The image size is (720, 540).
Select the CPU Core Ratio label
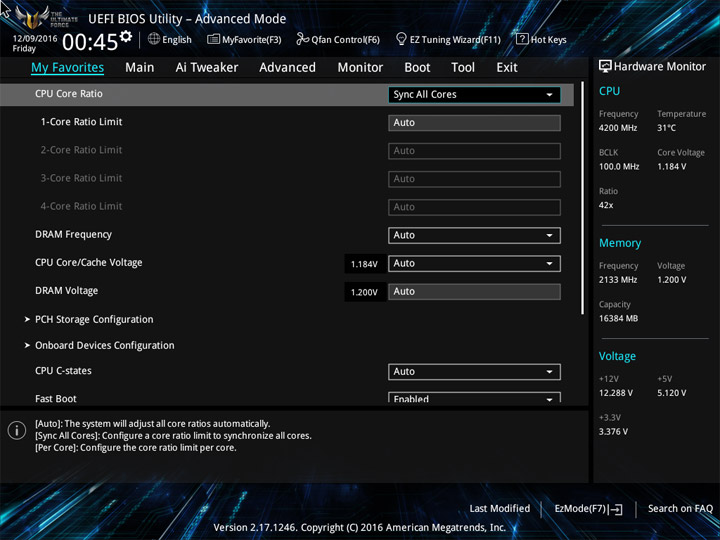pyautogui.click(x=69, y=94)
